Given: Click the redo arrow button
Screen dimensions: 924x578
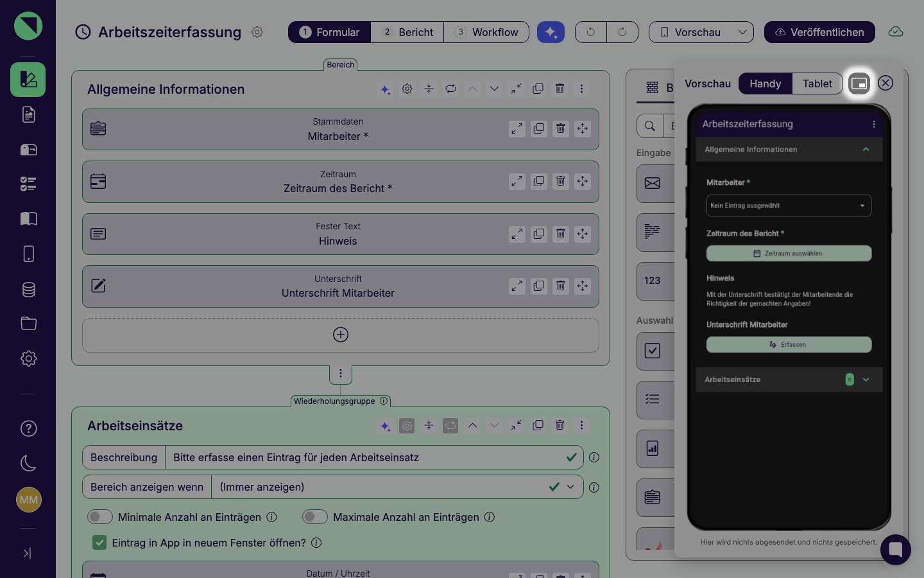Looking at the screenshot, I should [622, 32].
